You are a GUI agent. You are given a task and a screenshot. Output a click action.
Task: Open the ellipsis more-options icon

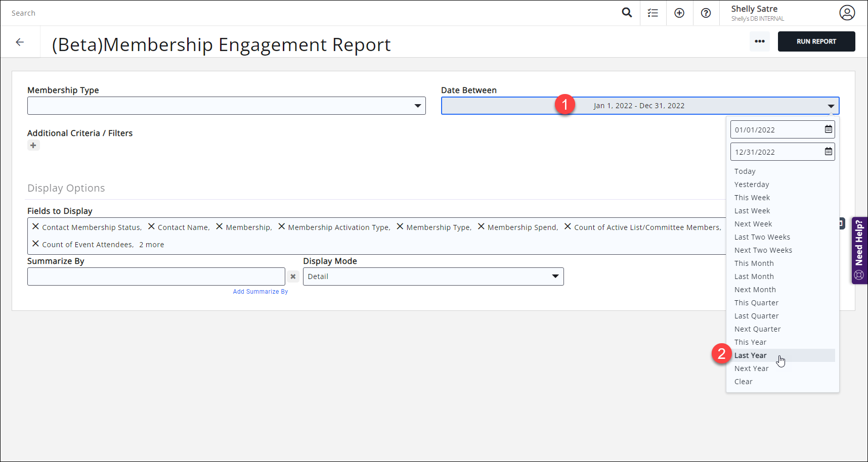pyautogui.click(x=759, y=41)
